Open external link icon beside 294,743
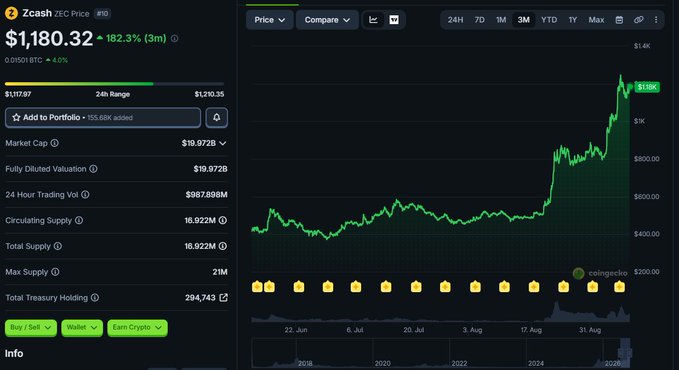Screen dimensions: 679x370 [x=223, y=298]
